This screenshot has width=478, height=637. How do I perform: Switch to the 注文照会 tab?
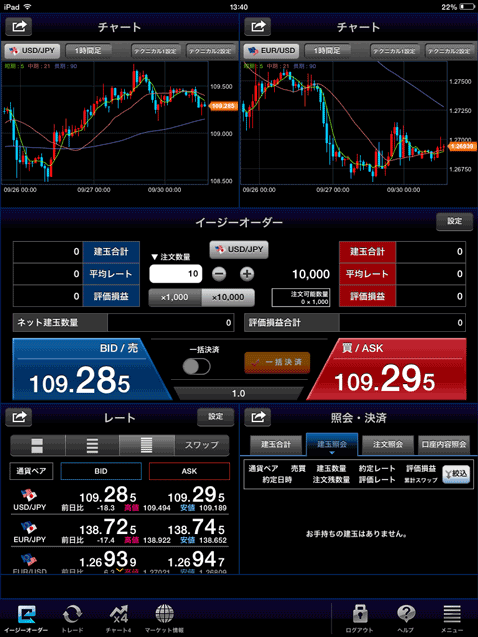(388, 444)
